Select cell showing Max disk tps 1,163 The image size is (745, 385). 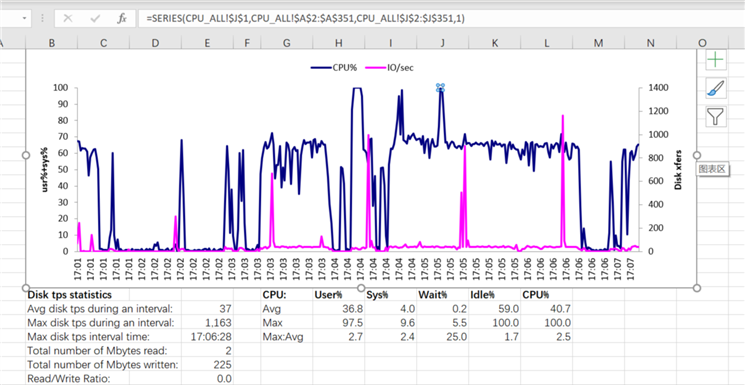coord(207,323)
